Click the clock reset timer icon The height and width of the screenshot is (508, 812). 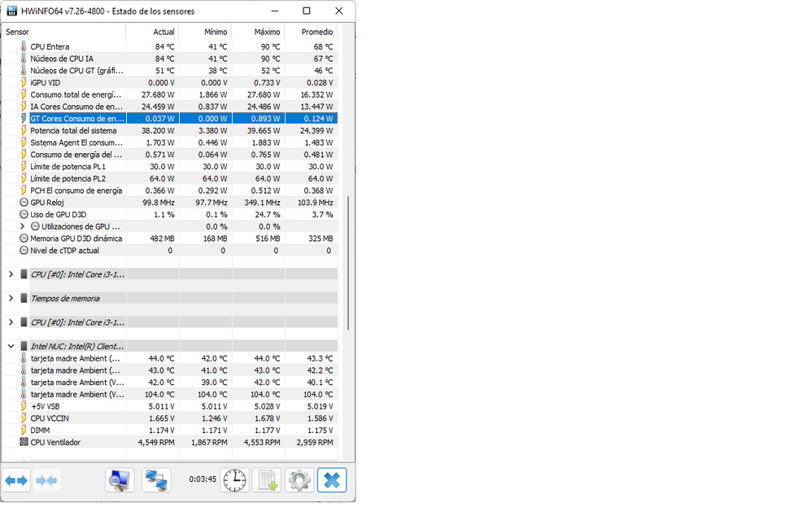point(234,480)
